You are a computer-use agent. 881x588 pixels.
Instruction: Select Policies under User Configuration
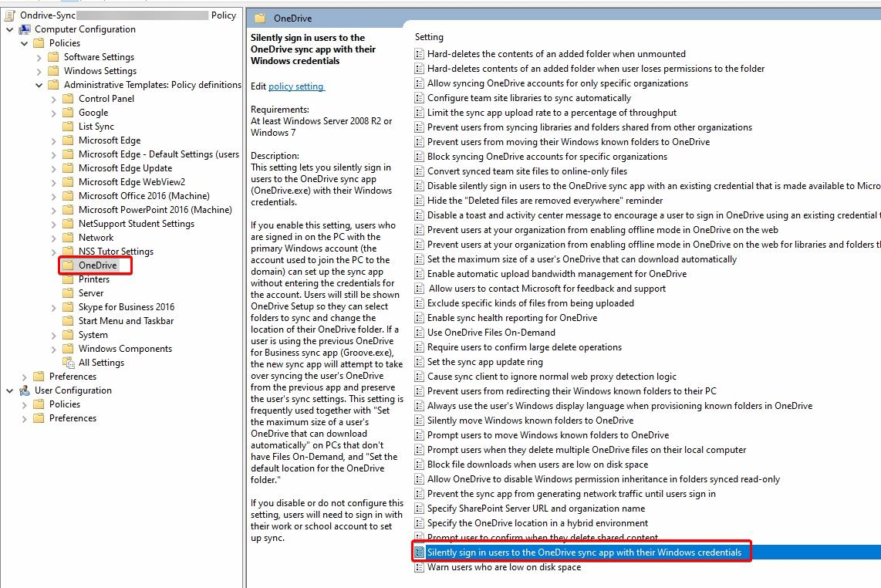[x=65, y=404]
